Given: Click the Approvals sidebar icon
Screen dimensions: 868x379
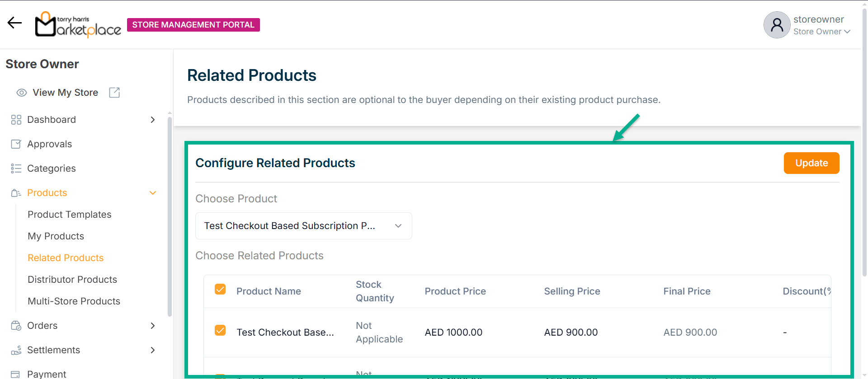Looking at the screenshot, I should point(16,144).
